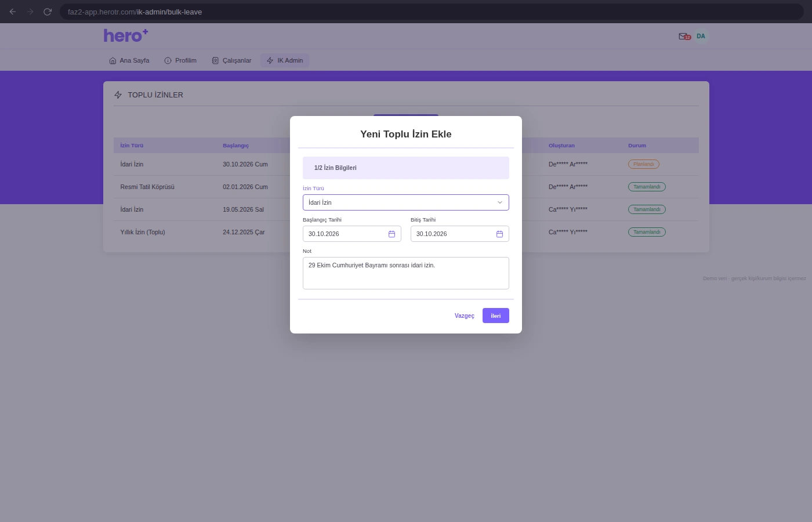Viewport: 812px width, 522px height.
Task: Open the Profilim menu item
Action: 180,60
